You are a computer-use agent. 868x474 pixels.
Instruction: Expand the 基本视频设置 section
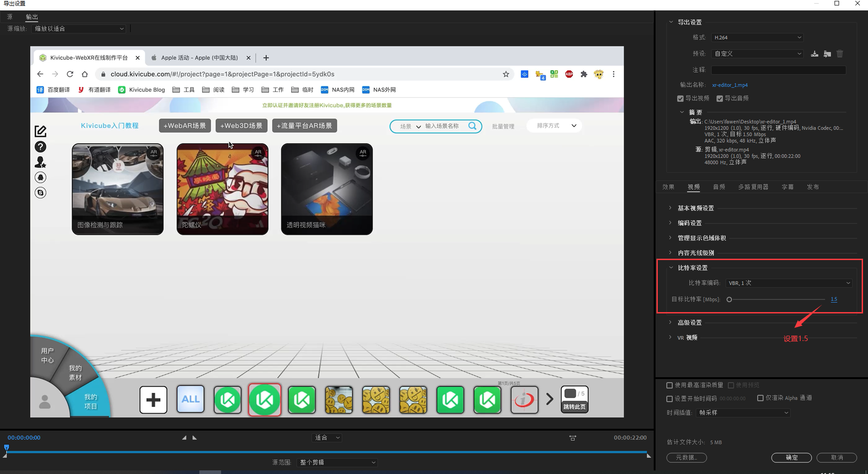coord(695,208)
